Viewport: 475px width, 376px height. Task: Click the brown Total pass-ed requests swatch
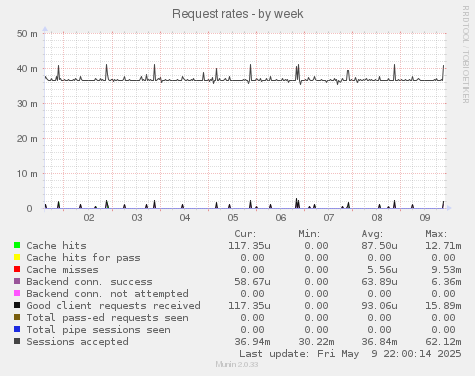pyautogui.click(x=17, y=317)
